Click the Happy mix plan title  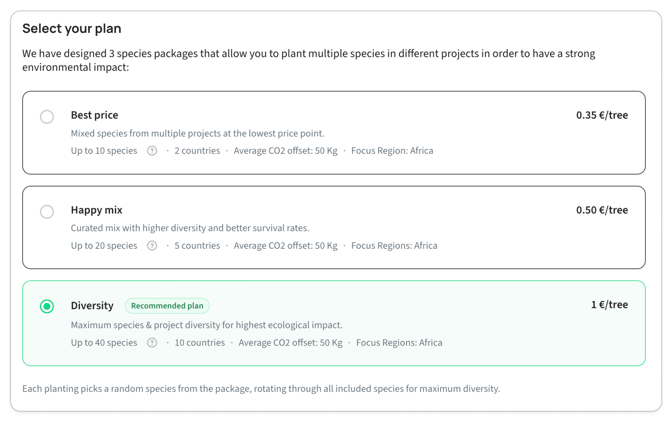pos(97,210)
